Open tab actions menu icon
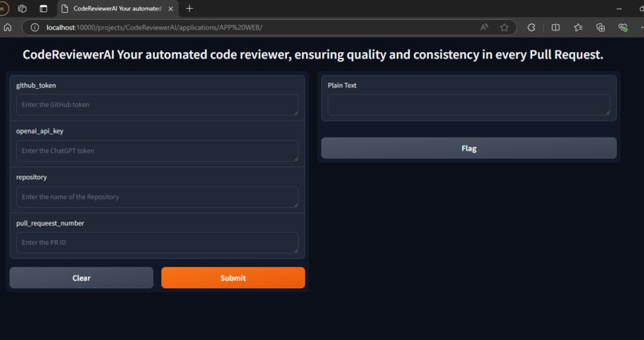644x340 pixels. click(43, 9)
